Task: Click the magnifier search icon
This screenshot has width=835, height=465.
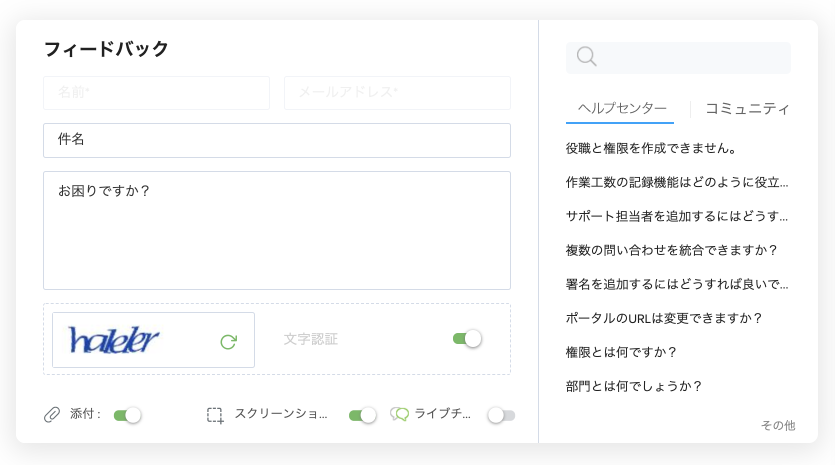Action: (586, 56)
